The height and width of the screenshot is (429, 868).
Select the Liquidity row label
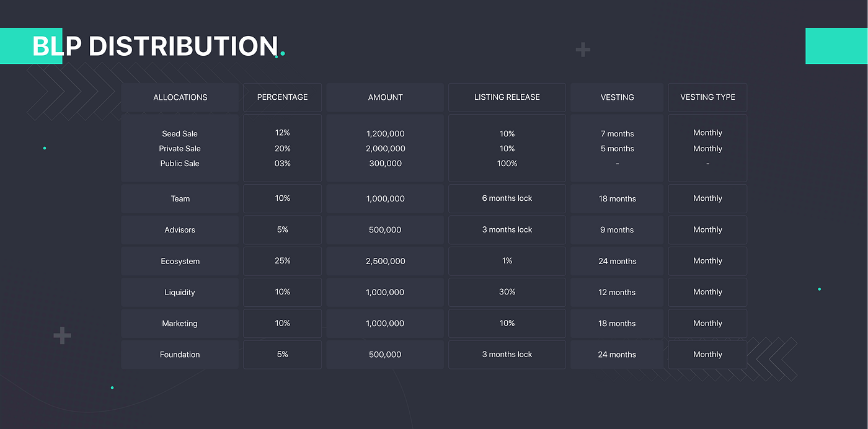180,293
